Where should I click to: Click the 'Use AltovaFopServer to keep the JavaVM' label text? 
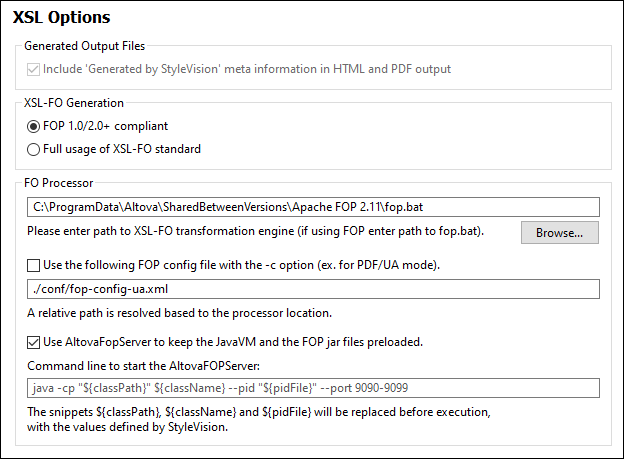(x=233, y=342)
